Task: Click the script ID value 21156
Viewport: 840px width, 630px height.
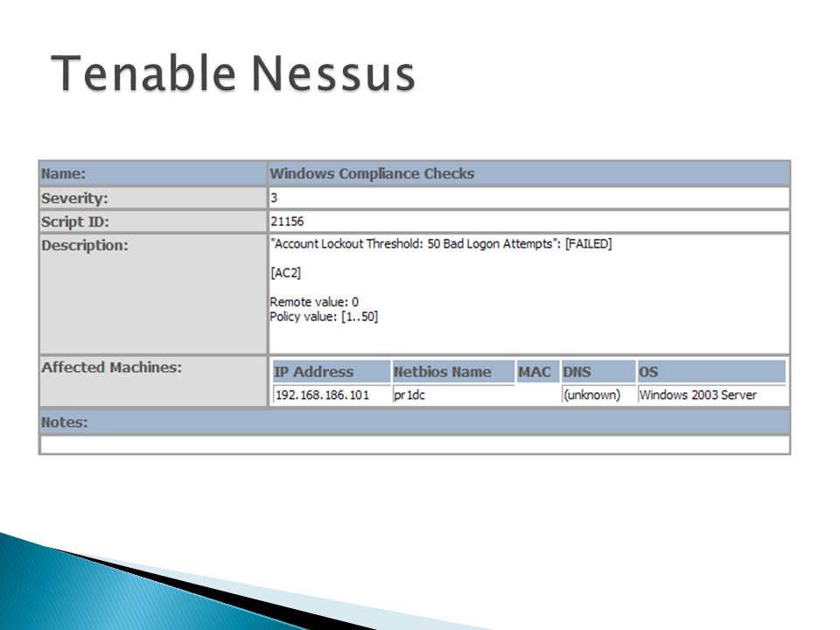Action: point(287,221)
